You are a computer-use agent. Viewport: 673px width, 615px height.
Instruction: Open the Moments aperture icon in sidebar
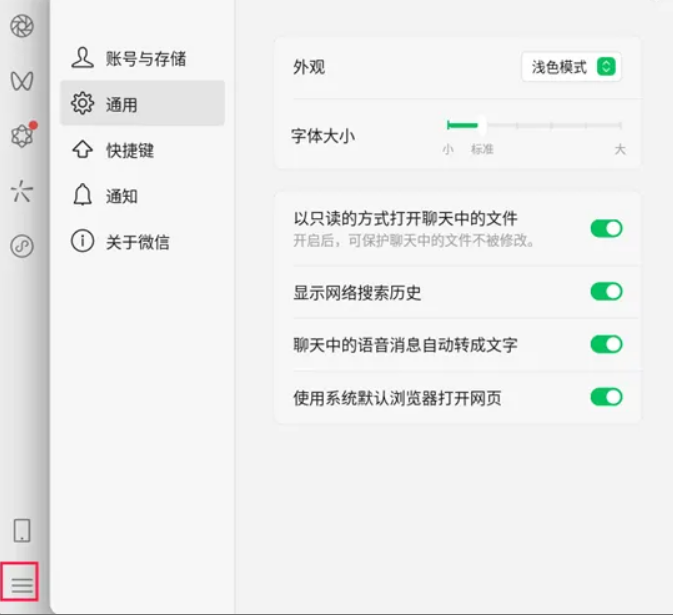[22, 26]
